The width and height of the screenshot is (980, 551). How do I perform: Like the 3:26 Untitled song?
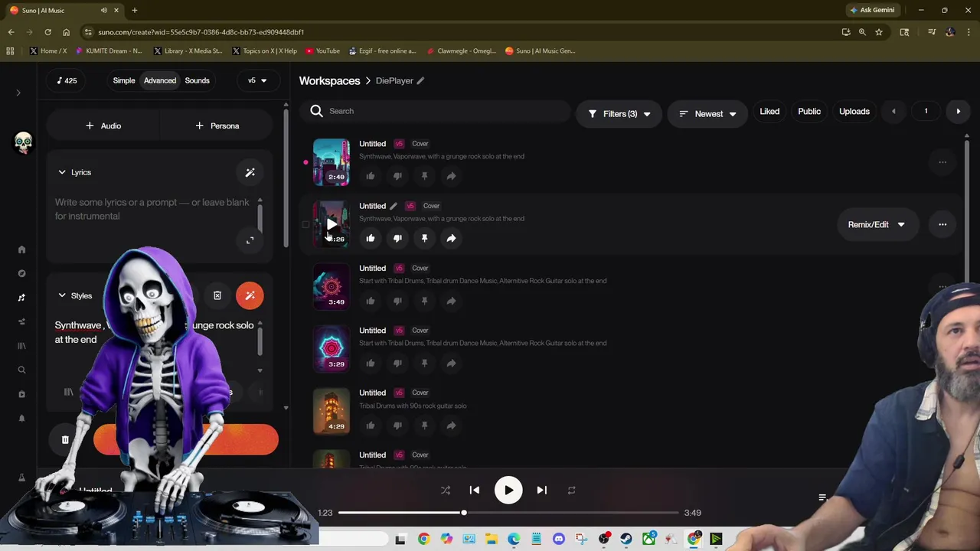tap(371, 238)
